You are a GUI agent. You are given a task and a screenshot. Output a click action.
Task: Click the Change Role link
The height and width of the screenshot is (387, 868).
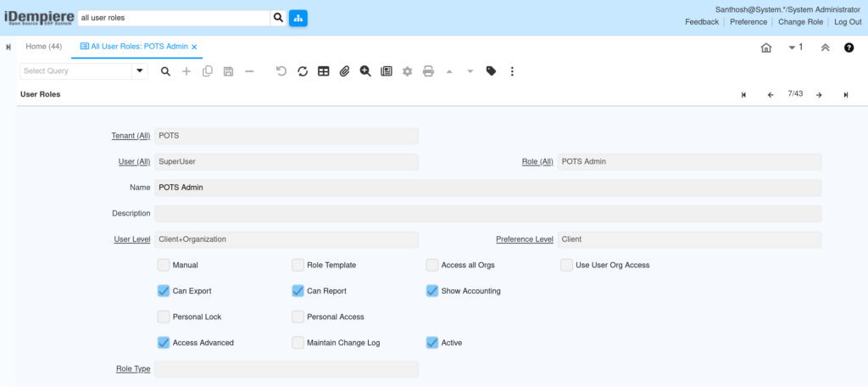pyautogui.click(x=800, y=21)
